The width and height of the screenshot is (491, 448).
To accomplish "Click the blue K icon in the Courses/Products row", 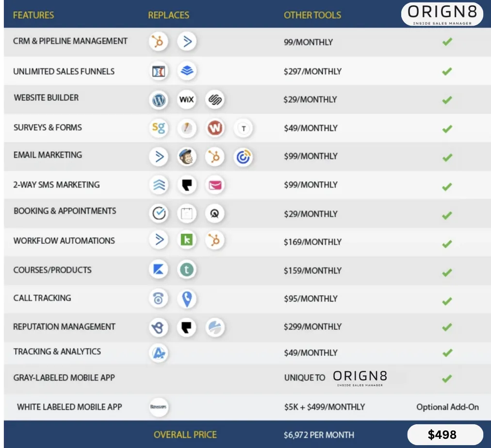I will click(159, 270).
